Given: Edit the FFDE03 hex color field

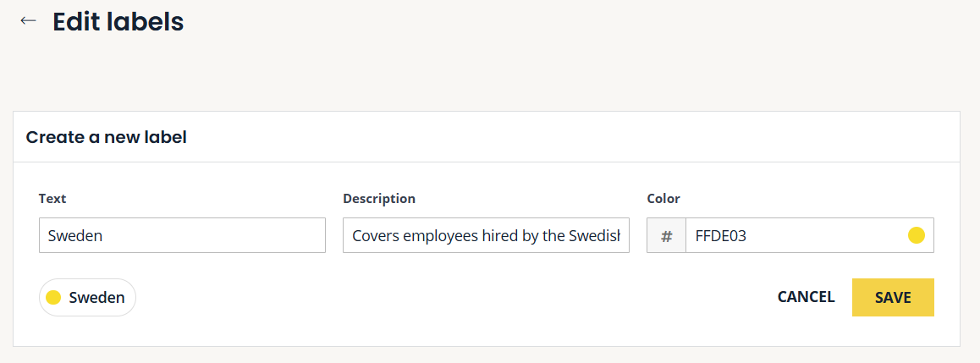Looking at the screenshot, I should 796,236.
